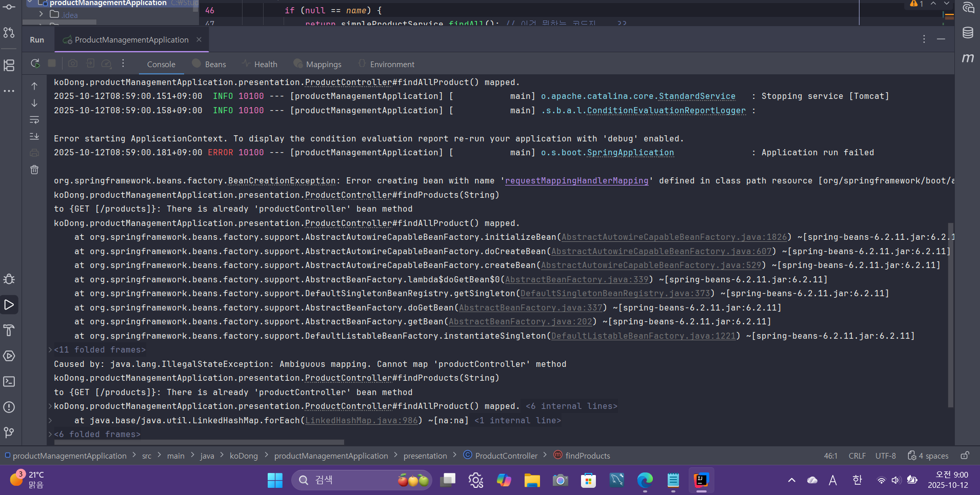980x495 pixels.
Task: Open the 4 spaces indent selector
Action: pyautogui.click(x=928, y=456)
